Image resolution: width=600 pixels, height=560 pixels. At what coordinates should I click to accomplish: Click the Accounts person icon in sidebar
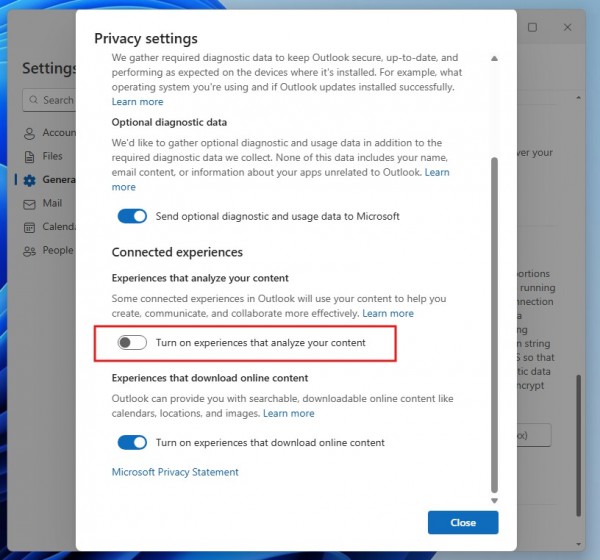30,133
